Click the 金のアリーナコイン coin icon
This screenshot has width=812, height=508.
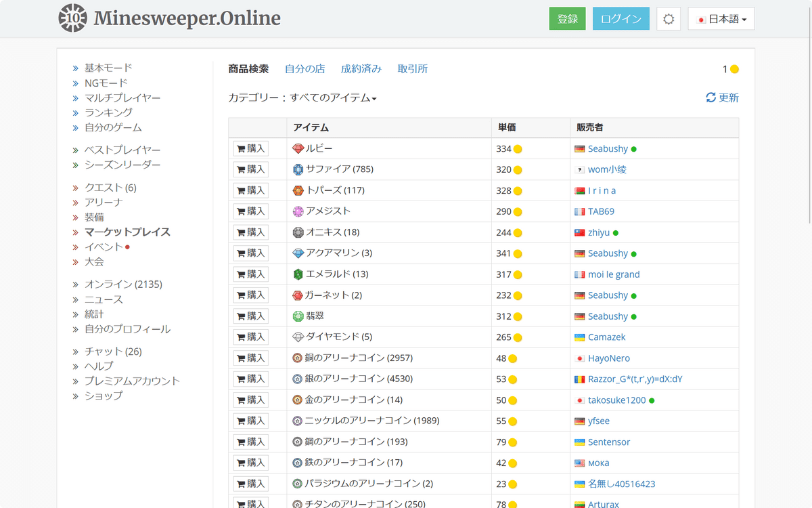point(297,400)
